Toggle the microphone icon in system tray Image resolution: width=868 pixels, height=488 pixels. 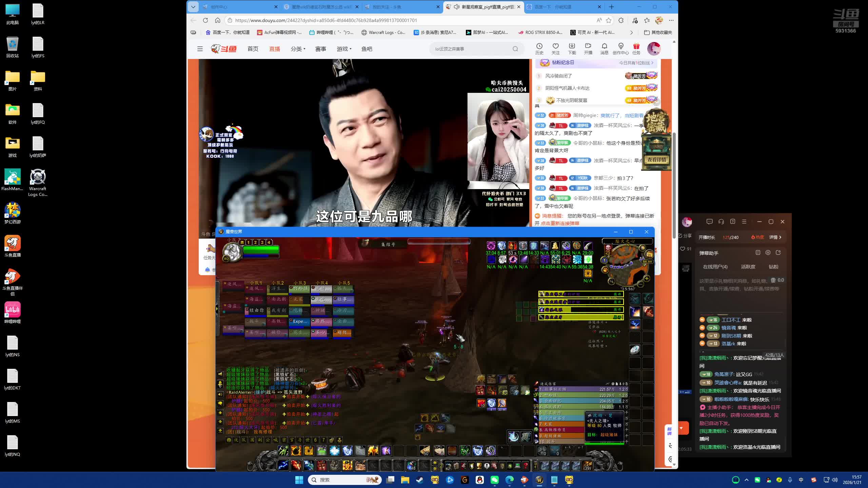click(790, 480)
